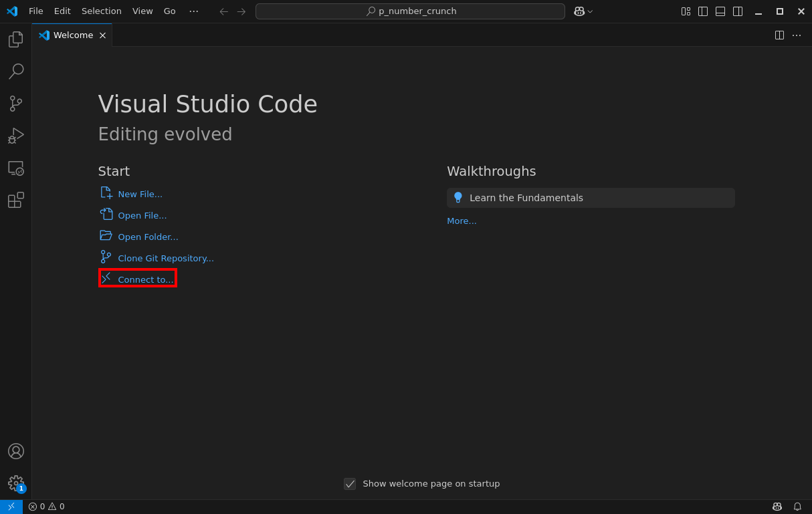The height and width of the screenshot is (514, 812).
Task: Open the Go menu
Action: (x=170, y=11)
